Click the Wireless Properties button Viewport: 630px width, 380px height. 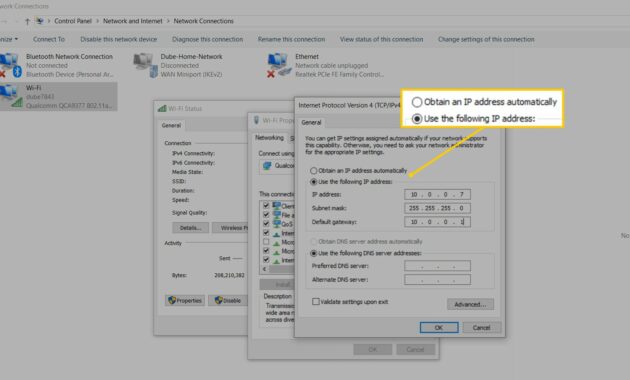coord(230,228)
